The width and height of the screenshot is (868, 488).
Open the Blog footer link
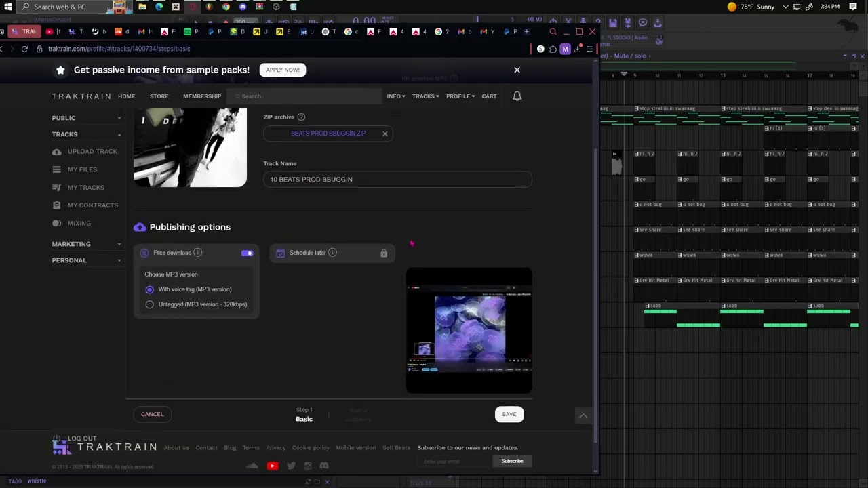[x=230, y=448]
